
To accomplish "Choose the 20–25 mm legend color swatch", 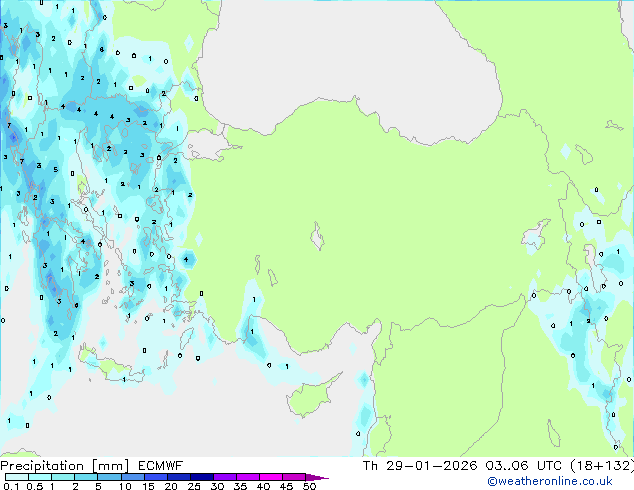I will click(179, 477).
